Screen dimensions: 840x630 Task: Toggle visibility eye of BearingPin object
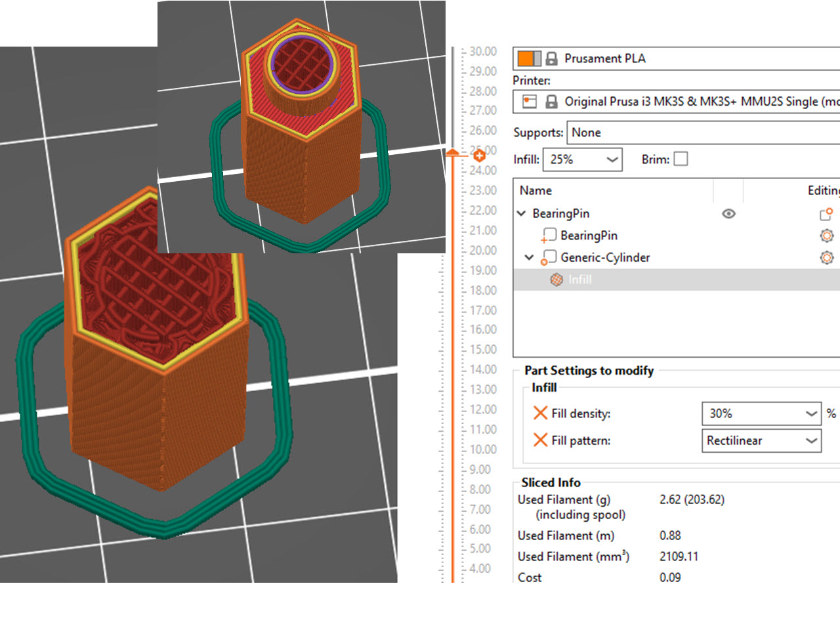coord(728,213)
